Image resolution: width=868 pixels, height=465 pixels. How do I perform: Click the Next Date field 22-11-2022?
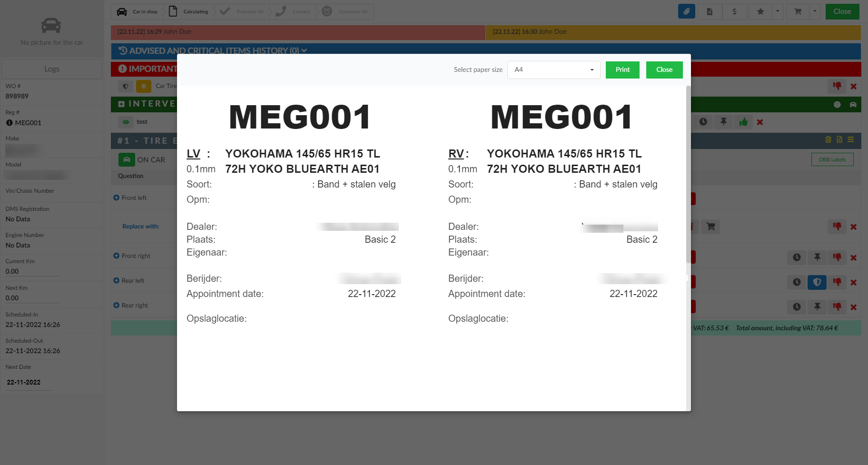pos(29,382)
